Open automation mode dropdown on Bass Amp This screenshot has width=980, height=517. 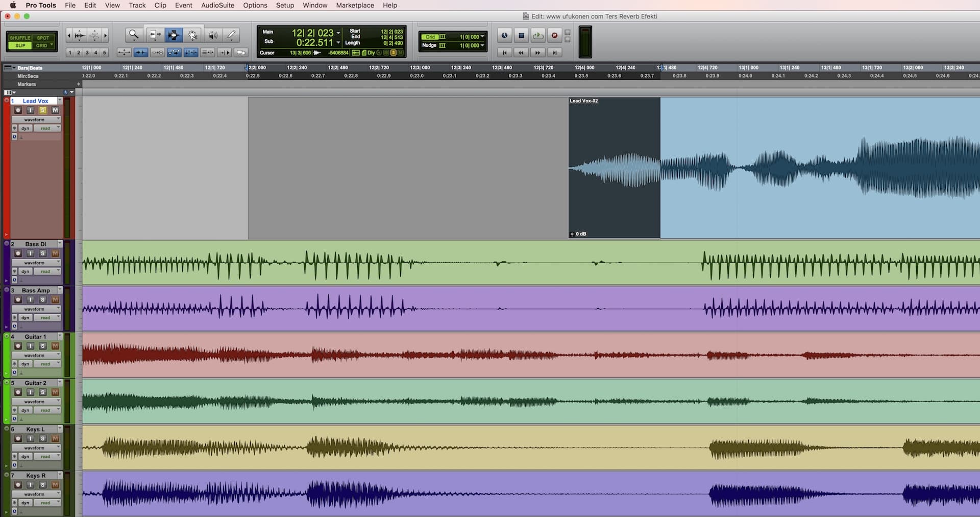point(47,318)
